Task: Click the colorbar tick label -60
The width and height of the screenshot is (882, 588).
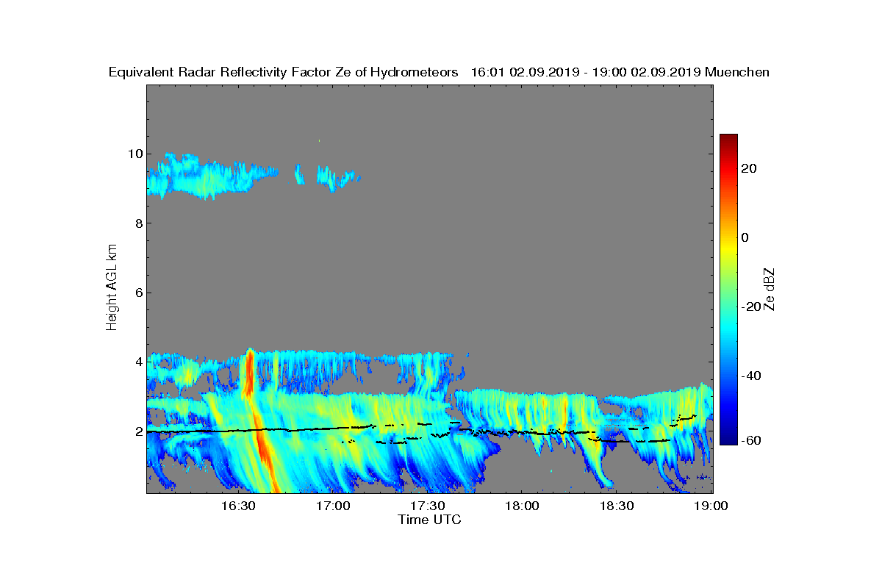Action: [751, 440]
